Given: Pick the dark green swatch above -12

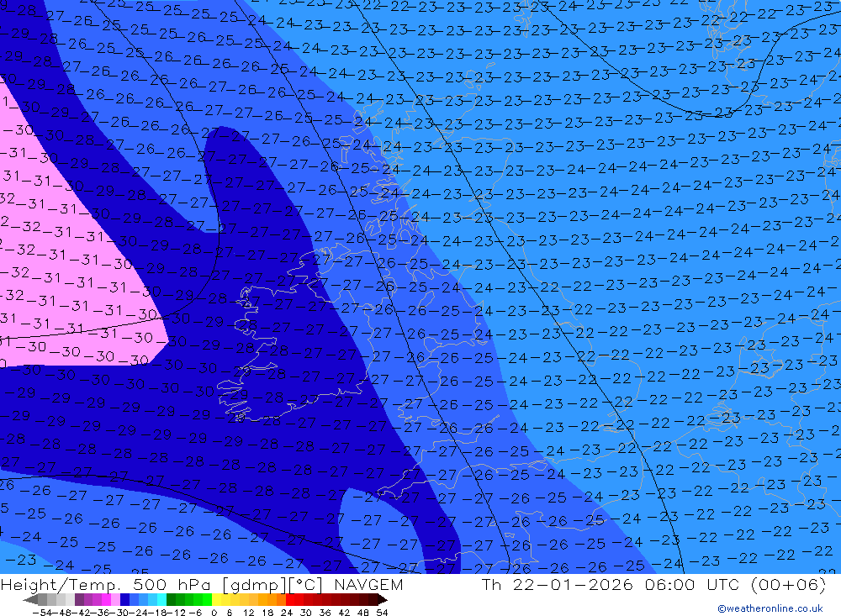Looking at the screenshot, I should click(171, 599).
